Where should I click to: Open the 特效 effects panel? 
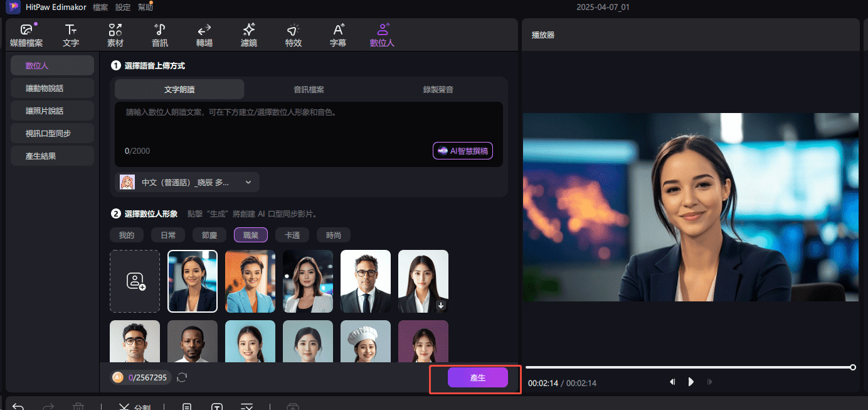(293, 35)
